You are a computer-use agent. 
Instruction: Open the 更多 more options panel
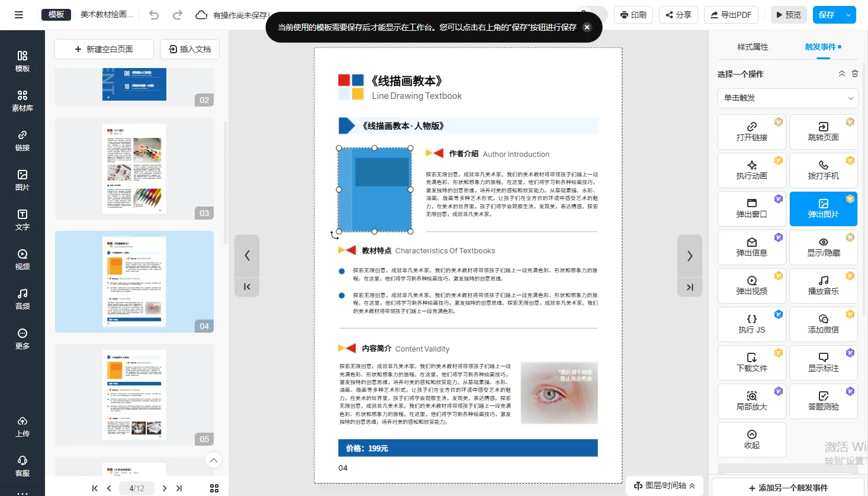click(22, 339)
